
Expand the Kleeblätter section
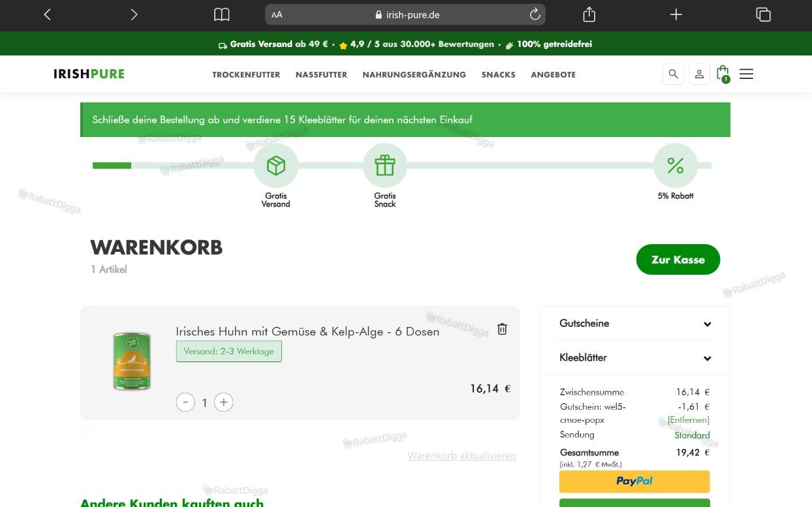tap(635, 358)
